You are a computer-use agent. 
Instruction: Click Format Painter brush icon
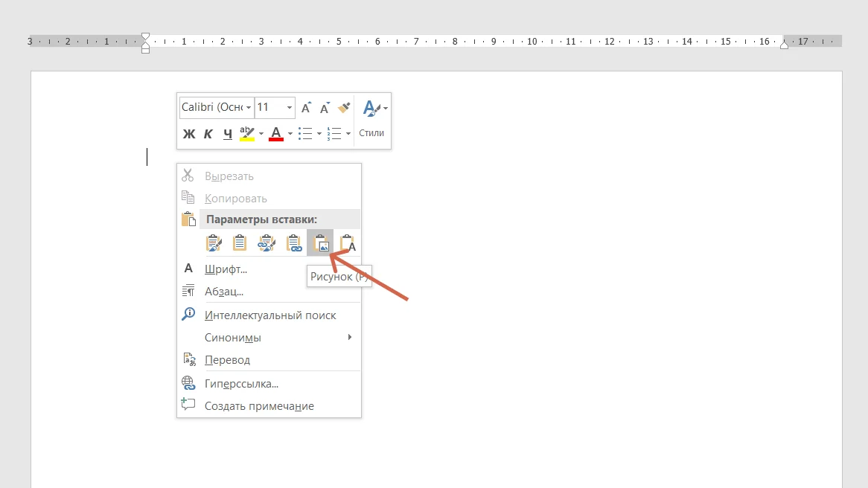[x=343, y=108]
